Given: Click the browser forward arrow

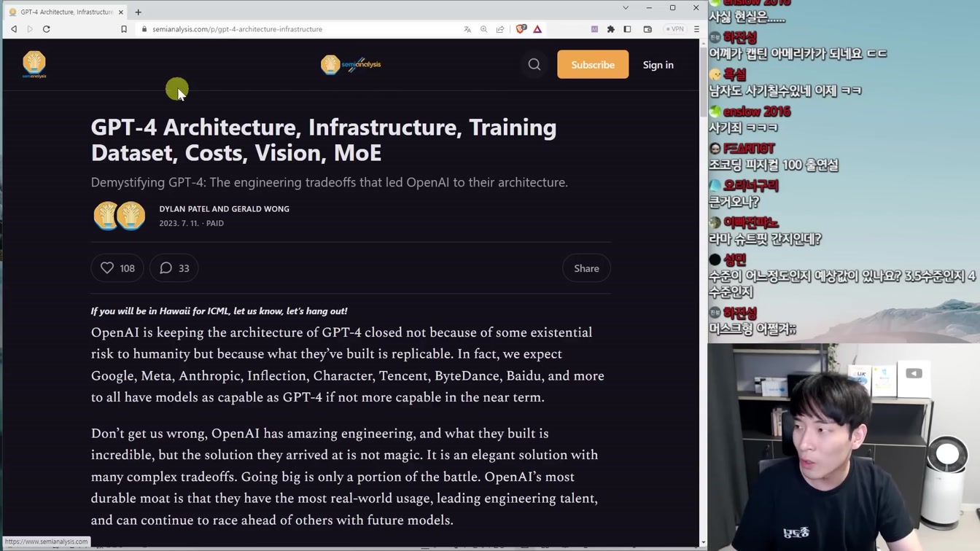Looking at the screenshot, I should coord(30,29).
